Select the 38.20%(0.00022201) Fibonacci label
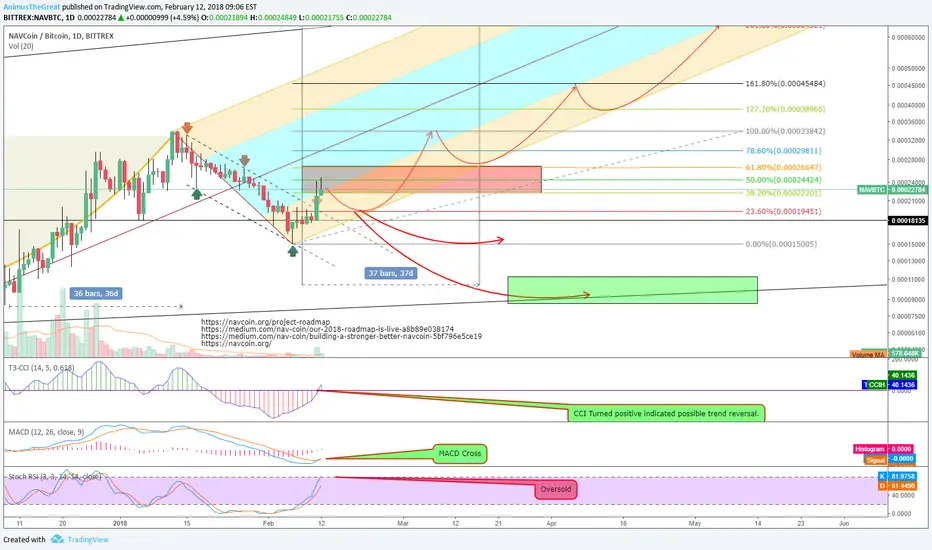 click(783, 193)
